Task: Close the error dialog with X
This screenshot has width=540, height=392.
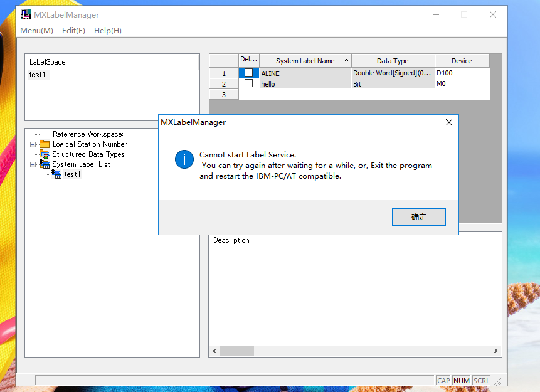Action: 448,123
